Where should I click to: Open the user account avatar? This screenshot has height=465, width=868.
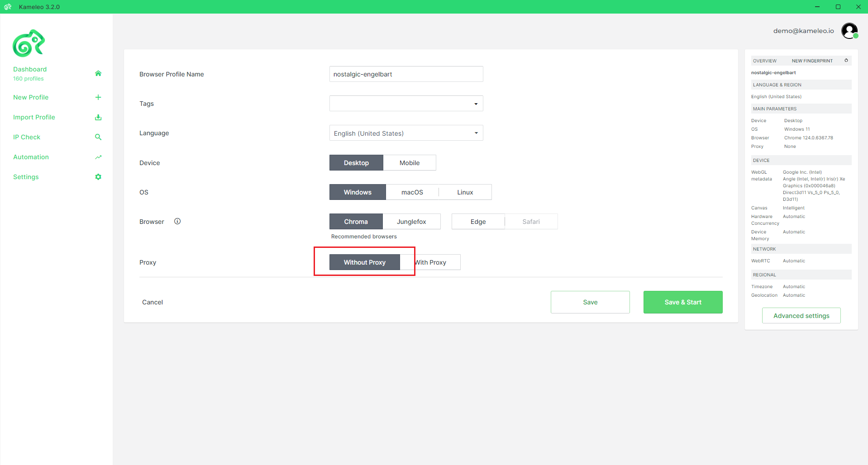point(849,31)
